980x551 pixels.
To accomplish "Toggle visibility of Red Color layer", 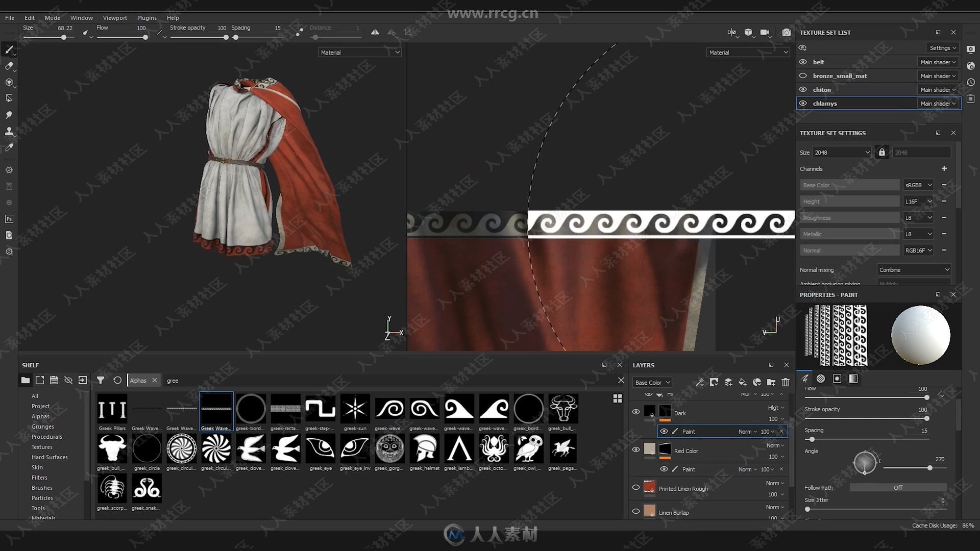I will [x=635, y=450].
